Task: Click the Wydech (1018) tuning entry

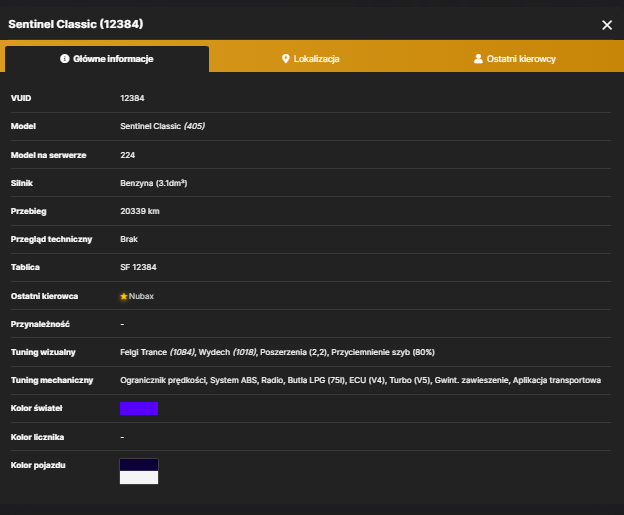Action: point(227,352)
